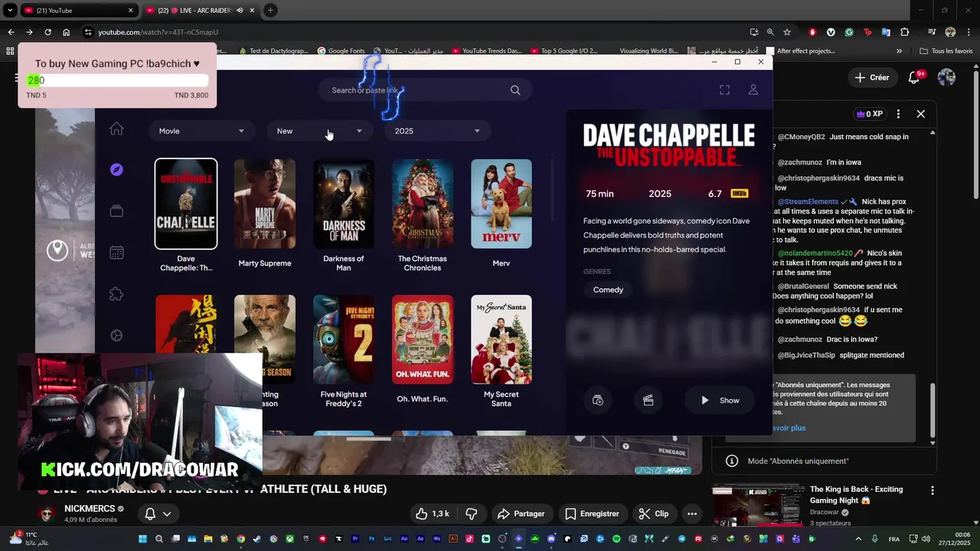This screenshot has width=980, height=551.
Task: Open Windows Start button on taskbar
Action: pos(141,539)
